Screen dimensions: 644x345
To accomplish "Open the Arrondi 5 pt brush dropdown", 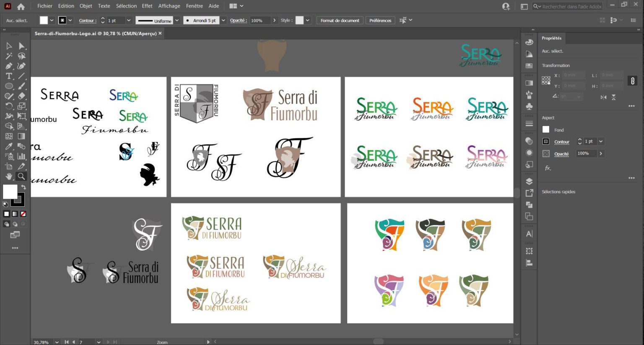I will point(223,20).
